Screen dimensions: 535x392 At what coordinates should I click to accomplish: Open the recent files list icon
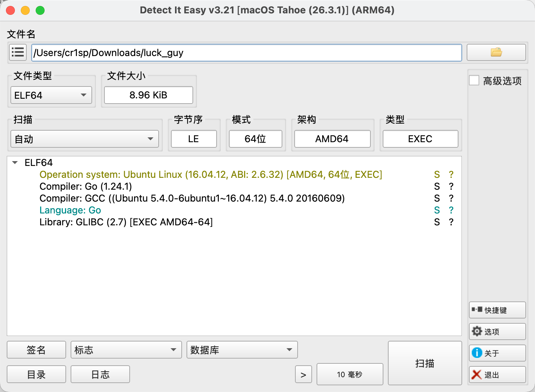coord(18,52)
